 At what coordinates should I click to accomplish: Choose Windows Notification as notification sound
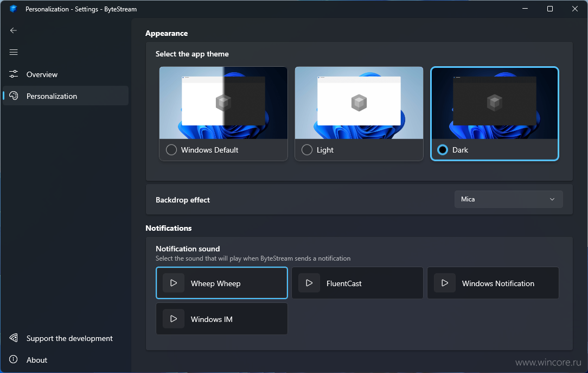pos(493,283)
